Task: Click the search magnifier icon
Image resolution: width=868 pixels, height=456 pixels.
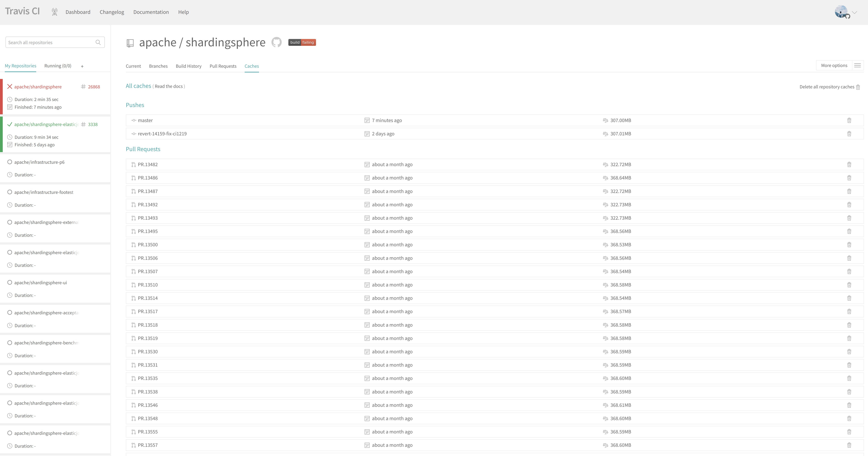Action: tap(98, 42)
